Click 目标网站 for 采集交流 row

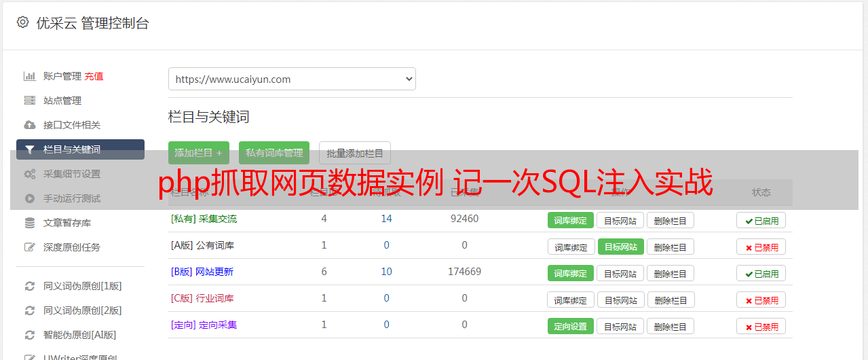click(620, 220)
